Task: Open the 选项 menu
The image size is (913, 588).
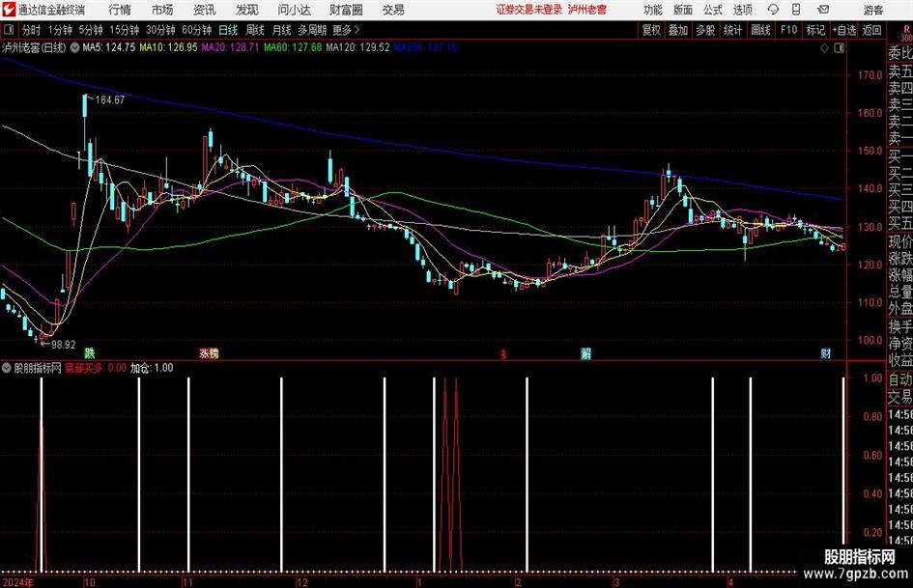Action: coord(742,10)
